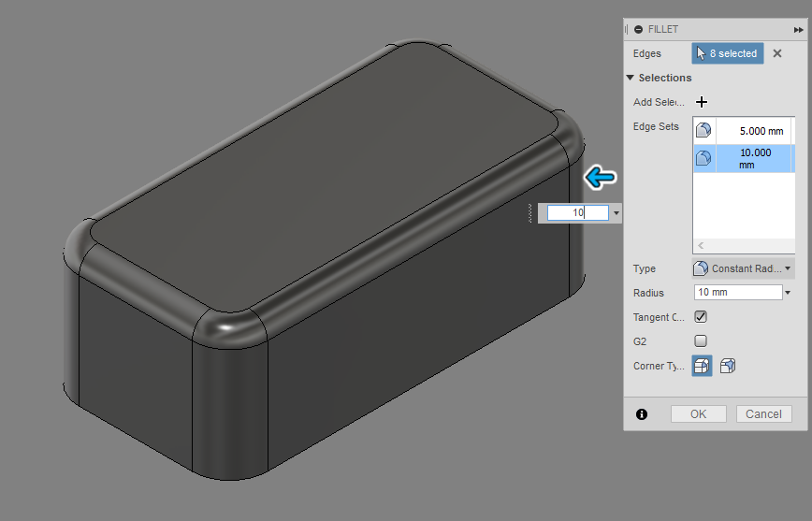This screenshot has width=812, height=521.
Task: Select the rolling ball corner type
Action: coord(702,366)
